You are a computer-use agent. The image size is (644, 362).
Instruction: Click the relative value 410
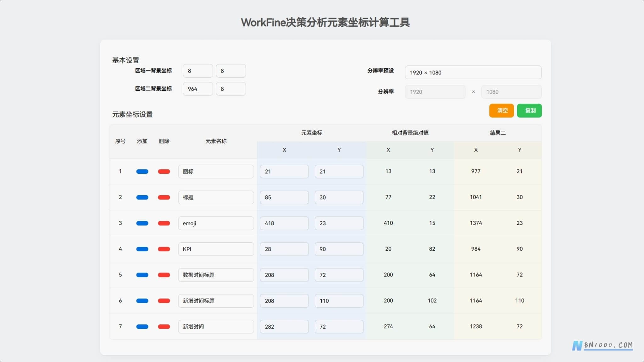pos(388,223)
